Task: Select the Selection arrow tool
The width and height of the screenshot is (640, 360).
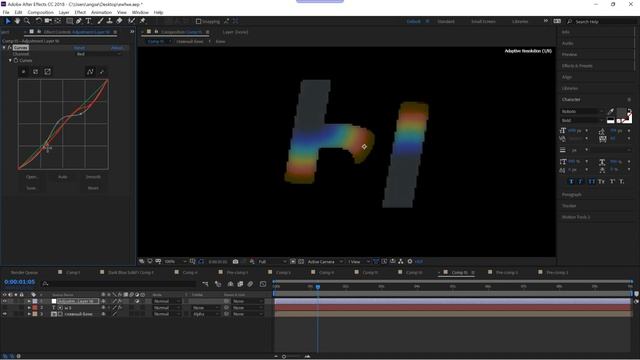Action: (8, 21)
